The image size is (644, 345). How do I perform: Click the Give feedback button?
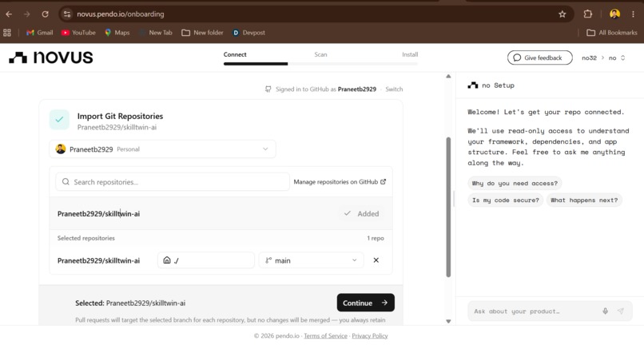point(539,57)
